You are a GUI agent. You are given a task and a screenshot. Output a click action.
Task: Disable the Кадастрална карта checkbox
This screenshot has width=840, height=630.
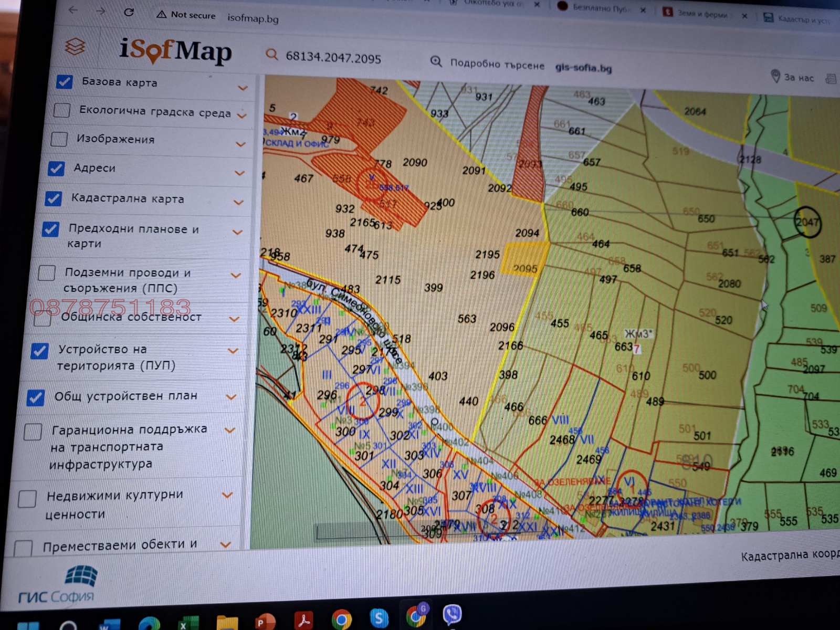pyautogui.click(x=53, y=198)
